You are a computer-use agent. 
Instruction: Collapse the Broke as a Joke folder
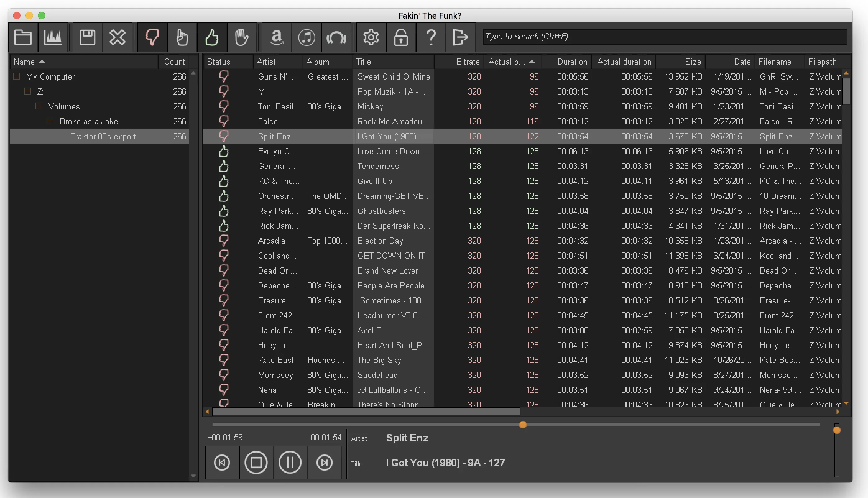tap(50, 121)
